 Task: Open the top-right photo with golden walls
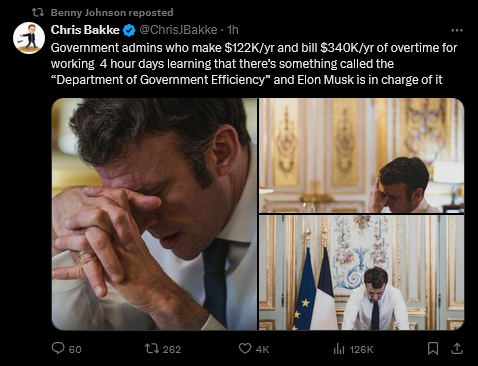click(x=361, y=155)
